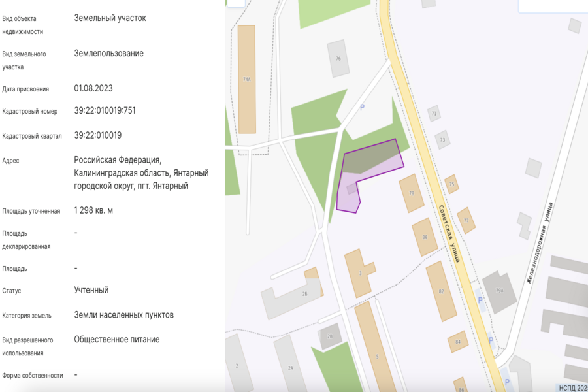Click the Общественное питание permitted use value
This screenshot has height=392, width=588.
tap(116, 340)
